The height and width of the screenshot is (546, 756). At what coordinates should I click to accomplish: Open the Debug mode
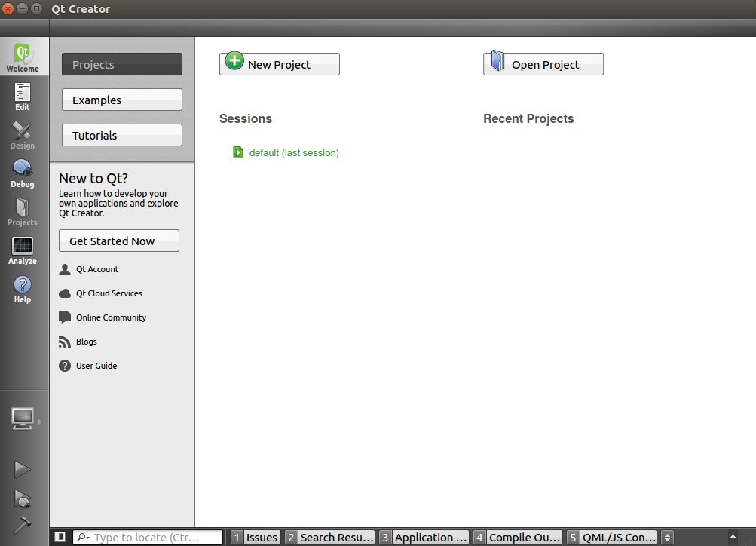point(23,173)
